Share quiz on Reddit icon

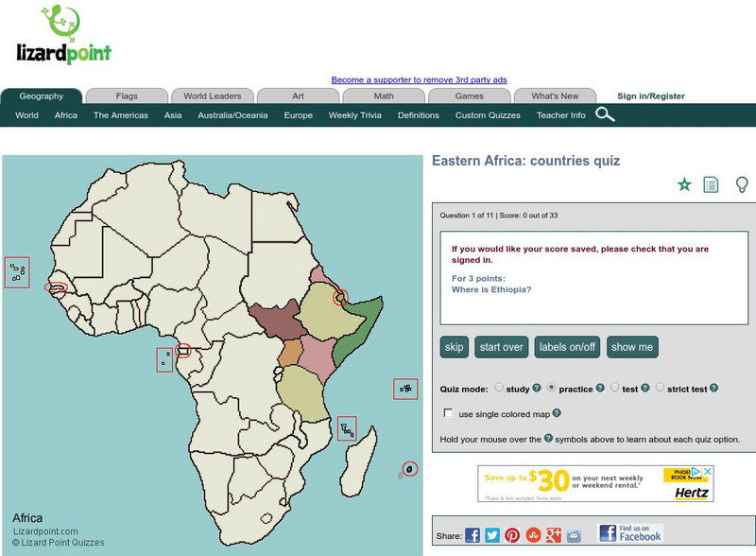click(x=574, y=535)
